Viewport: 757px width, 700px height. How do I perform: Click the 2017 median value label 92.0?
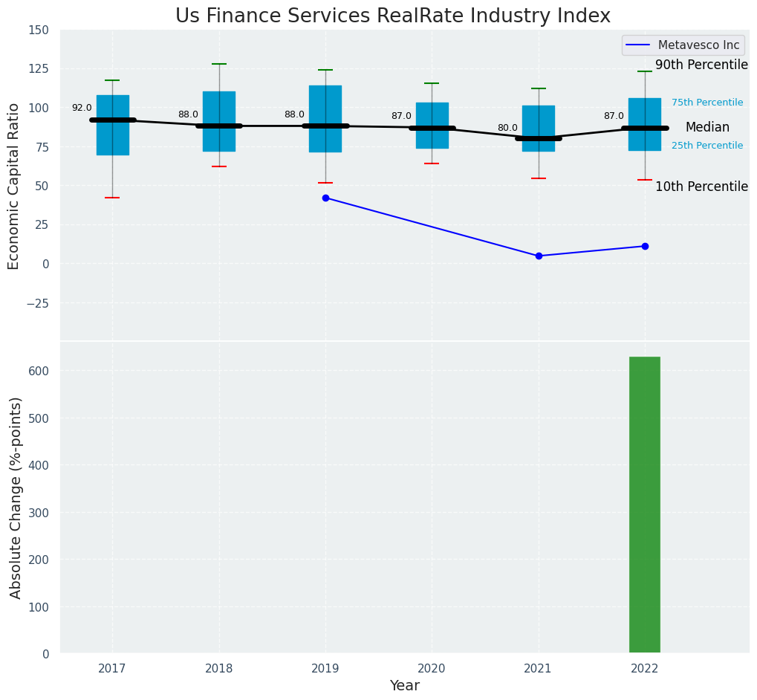pos(82,108)
